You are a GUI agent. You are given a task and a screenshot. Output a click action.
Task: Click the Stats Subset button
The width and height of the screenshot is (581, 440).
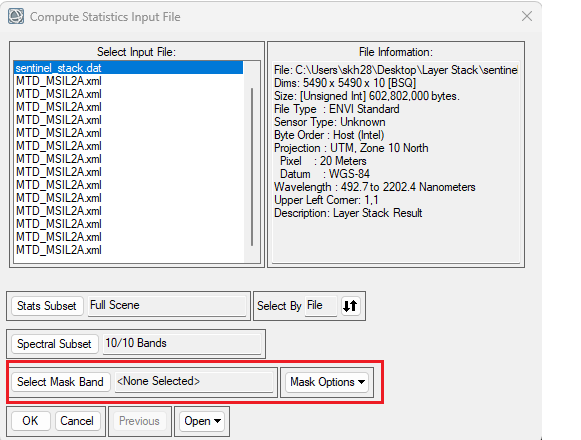pos(47,306)
